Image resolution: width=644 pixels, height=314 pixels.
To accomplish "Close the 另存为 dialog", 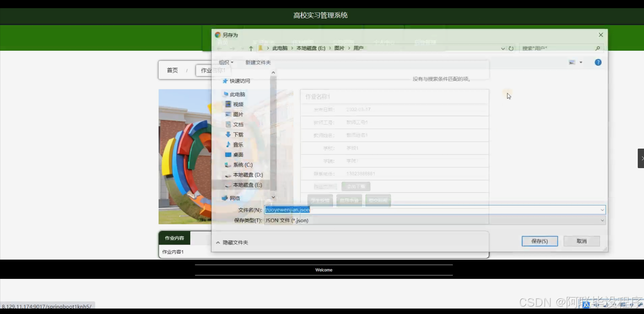I will coord(601,35).
